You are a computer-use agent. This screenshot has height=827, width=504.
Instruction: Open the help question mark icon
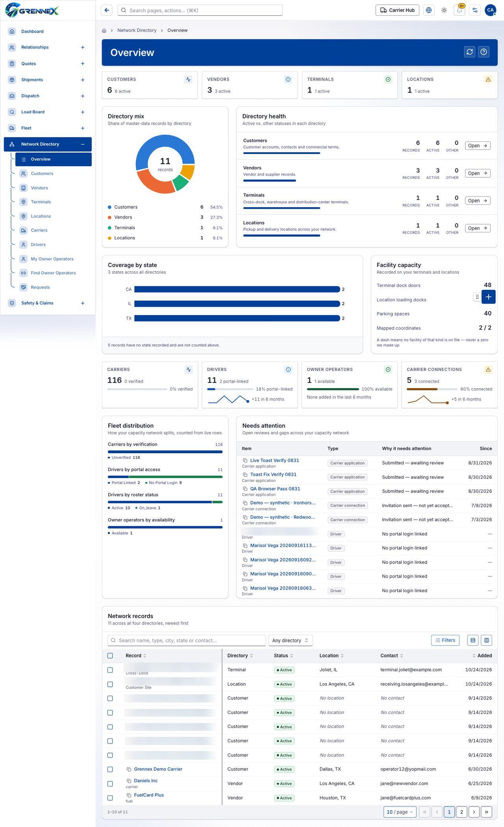click(x=484, y=52)
